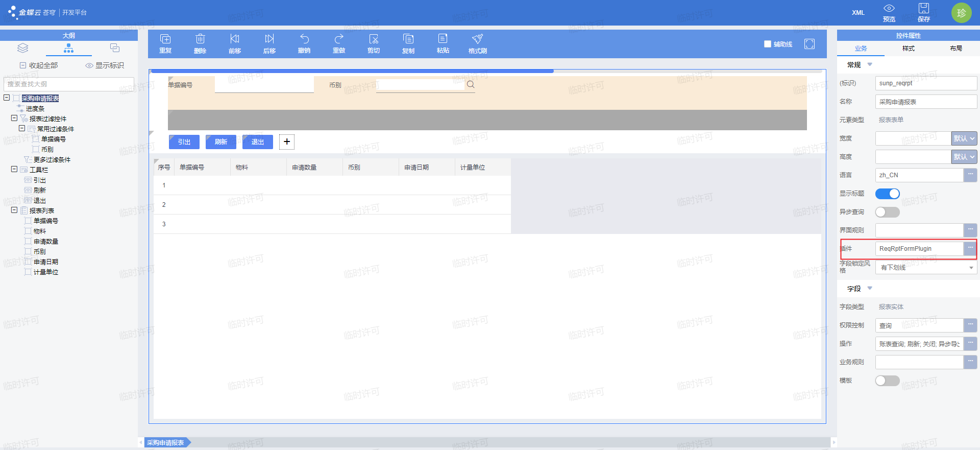
Task: Toggle 显示标识 eye option
Action: 105,65
